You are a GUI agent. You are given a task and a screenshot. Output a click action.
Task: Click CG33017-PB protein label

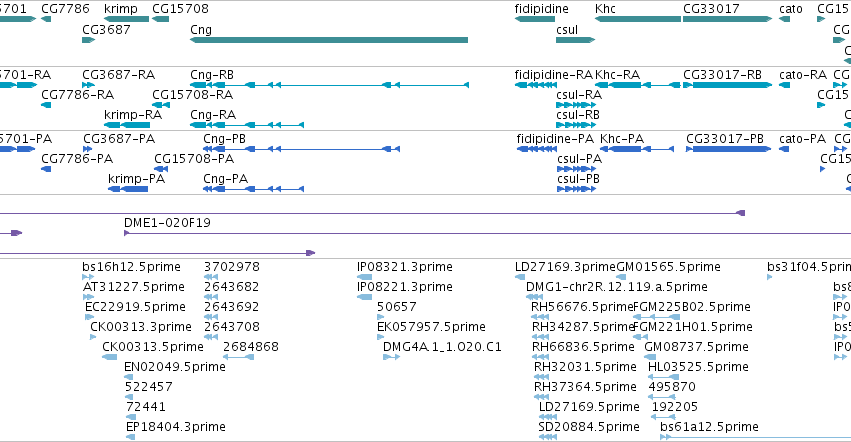pos(725,138)
